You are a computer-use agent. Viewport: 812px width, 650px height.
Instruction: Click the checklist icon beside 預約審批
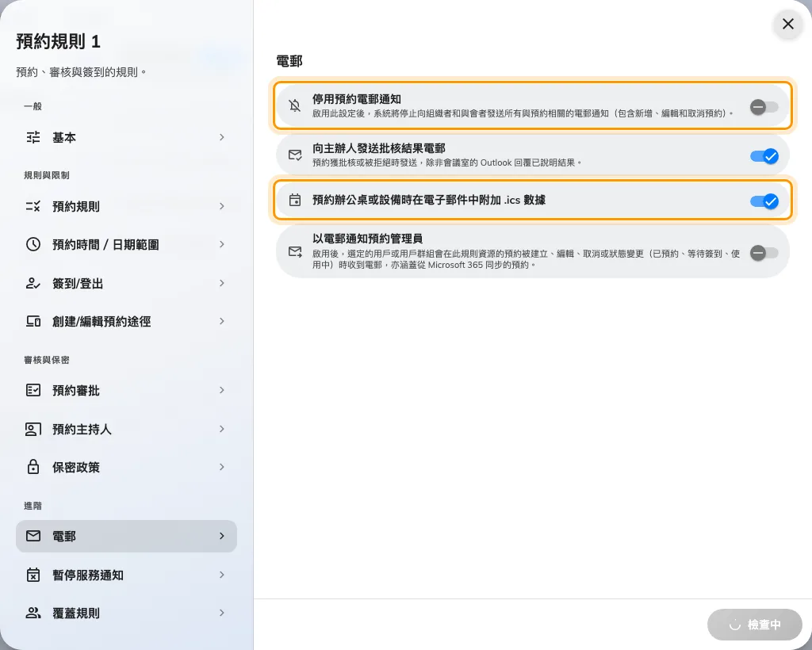click(x=33, y=390)
